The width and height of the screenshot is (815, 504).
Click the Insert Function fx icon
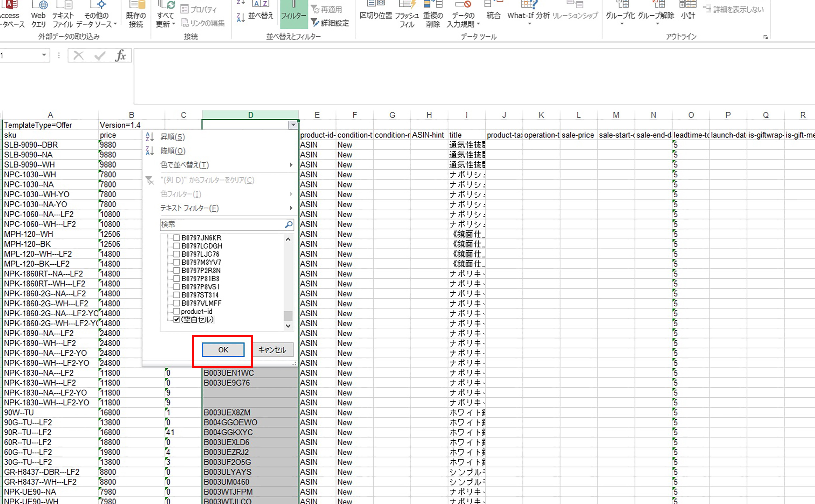click(120, 55)
